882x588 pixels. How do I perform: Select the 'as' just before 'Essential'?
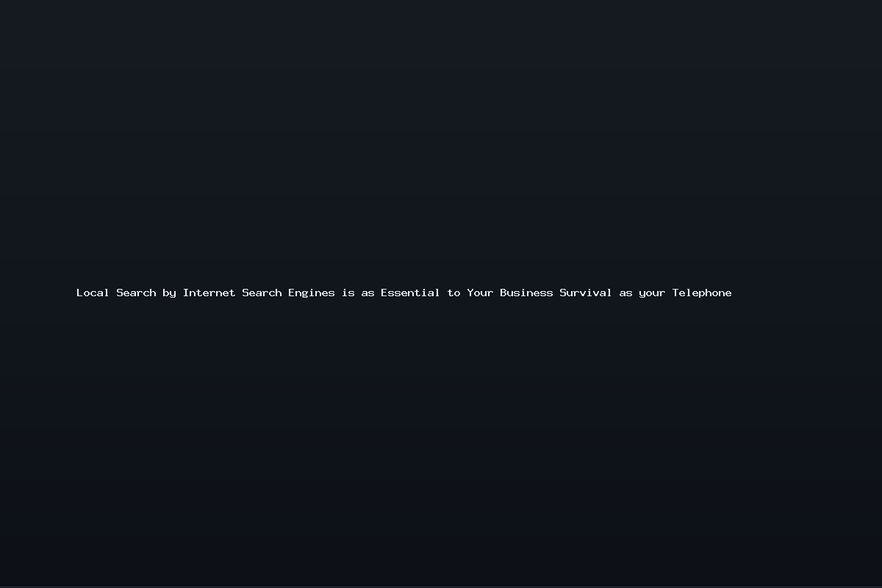coord(367,293)
